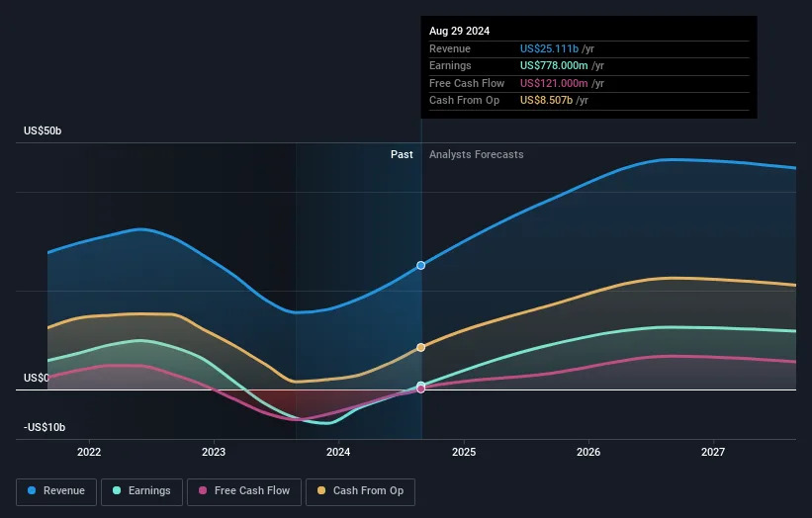Click the US$25.111b revenue value
Image resolution: width=812 pixels, height=518 pixels.
click(549, 48)
